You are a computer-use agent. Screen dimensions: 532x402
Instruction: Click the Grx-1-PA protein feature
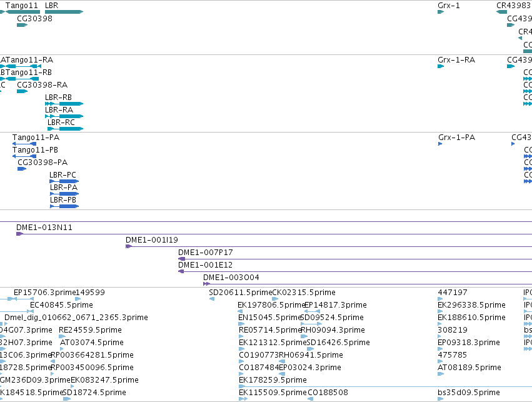[440, 144]
